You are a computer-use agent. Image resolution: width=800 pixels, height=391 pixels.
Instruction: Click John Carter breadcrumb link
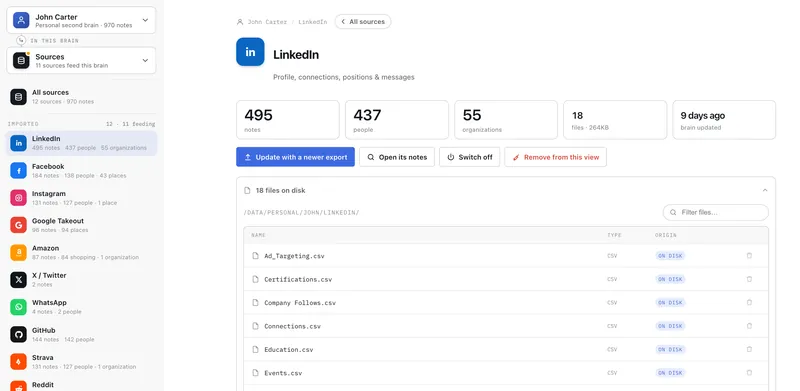pos(267,22)
